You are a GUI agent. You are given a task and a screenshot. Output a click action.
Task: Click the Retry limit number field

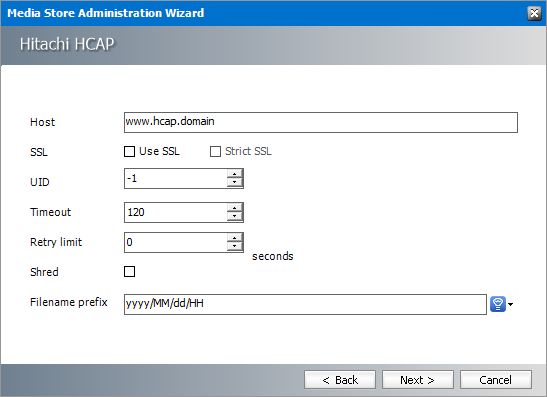click(x=175, y=242)
